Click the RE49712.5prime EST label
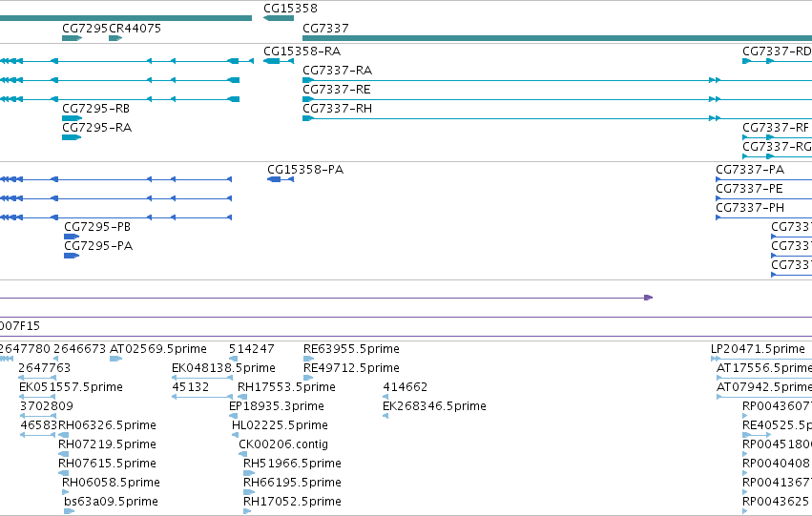812x516 pixels. [351, 367]
